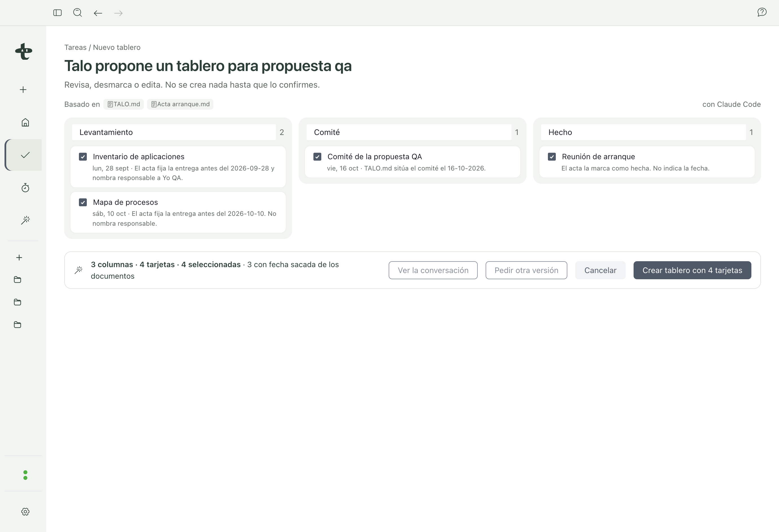This screenshot has width=779, height=532.
Task: Open the third folder in sidebar
Action: point(17,325)
